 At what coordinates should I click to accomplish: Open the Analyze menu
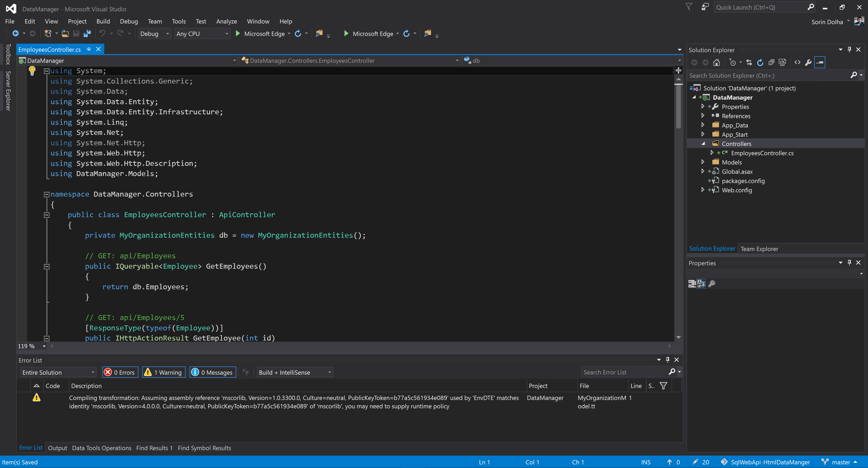pyautogui.click(x=226, y=21)
